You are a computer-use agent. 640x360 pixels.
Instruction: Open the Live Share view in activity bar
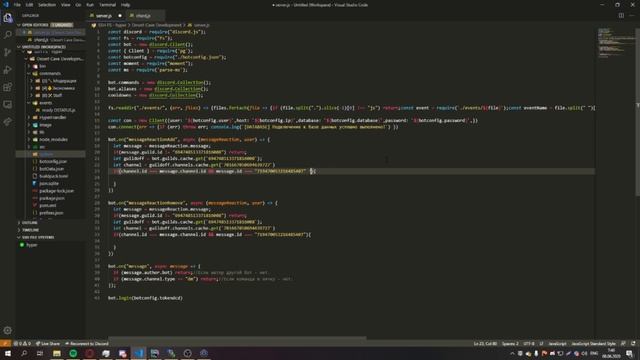pos(7,122)
